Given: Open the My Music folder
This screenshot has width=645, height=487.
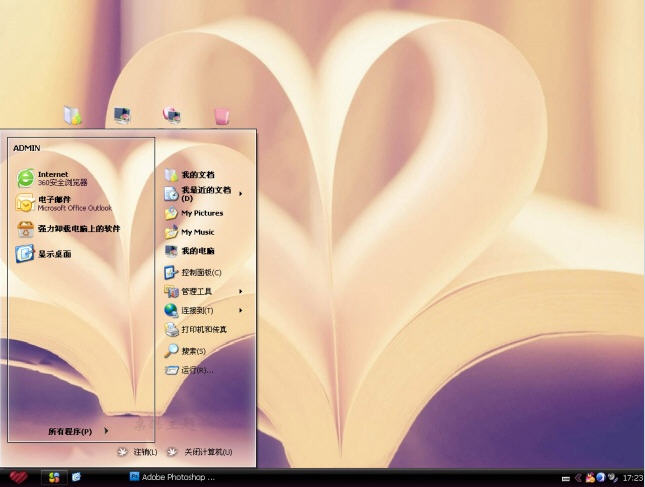Looking at the screenshot, I should 196,232.
